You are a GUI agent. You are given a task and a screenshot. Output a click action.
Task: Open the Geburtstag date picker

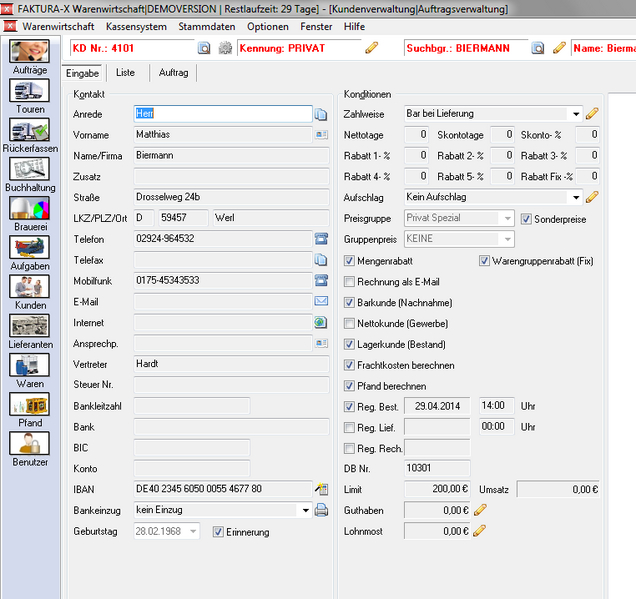(x=193, y=531)
